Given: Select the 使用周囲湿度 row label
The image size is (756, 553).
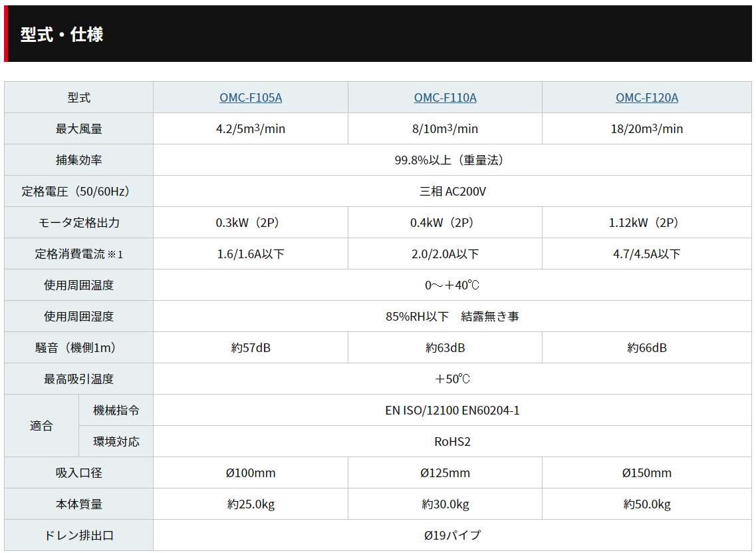Looking at the screenshot, I should (79, 317).
